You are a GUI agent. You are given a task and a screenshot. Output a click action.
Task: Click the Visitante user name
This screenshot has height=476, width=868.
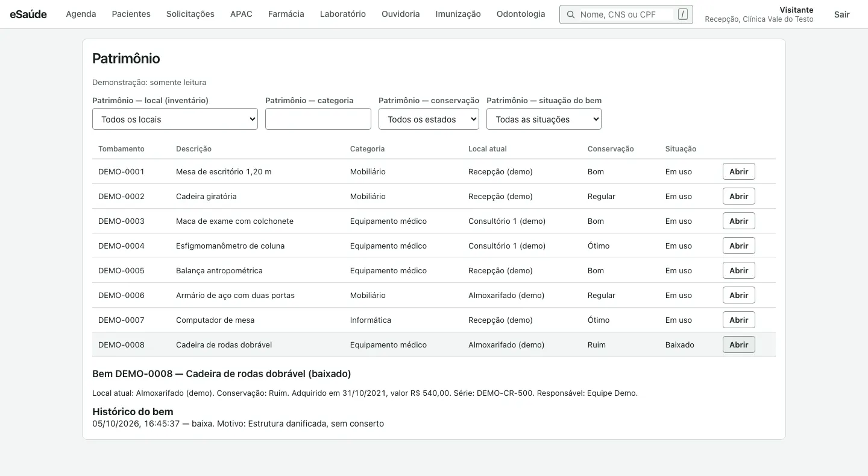796,10
